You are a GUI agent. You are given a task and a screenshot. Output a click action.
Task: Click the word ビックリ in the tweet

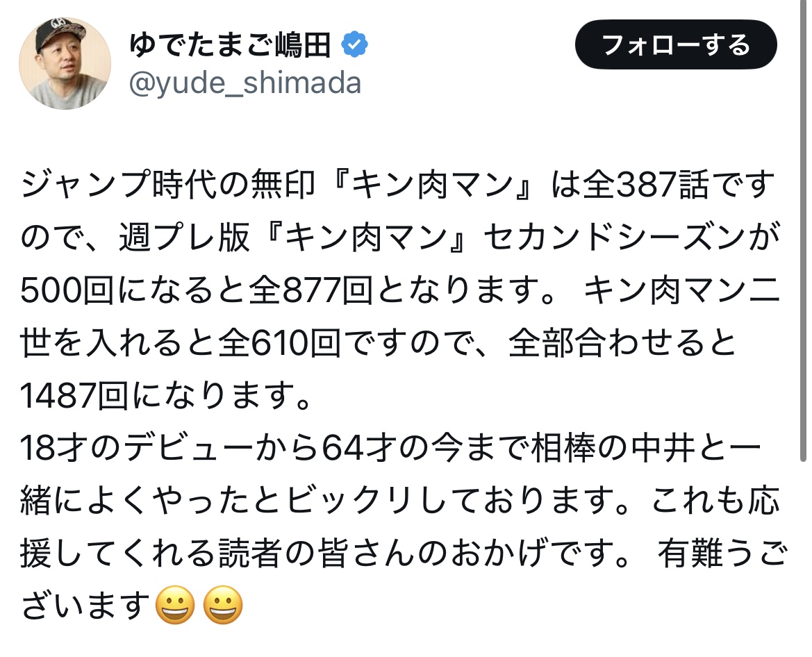pyautogui.click(x=351, y=501)
